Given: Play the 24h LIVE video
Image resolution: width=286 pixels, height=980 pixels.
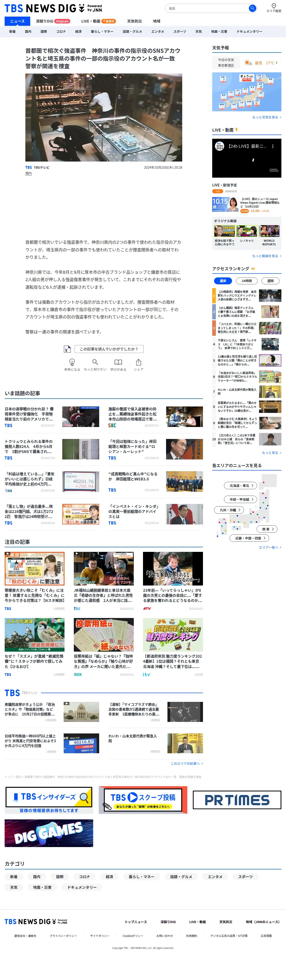Looking at the screenshot, I should tap(247, 158).
